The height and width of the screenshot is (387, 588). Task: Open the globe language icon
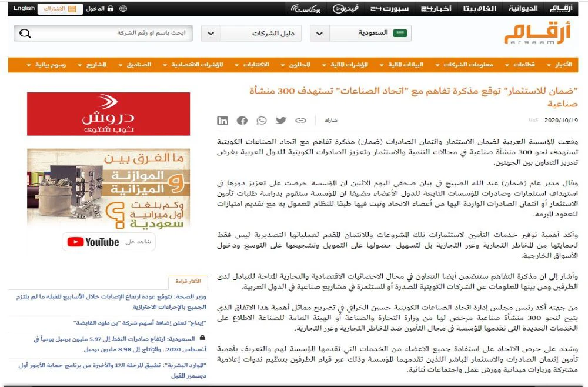tap(123, 9)
